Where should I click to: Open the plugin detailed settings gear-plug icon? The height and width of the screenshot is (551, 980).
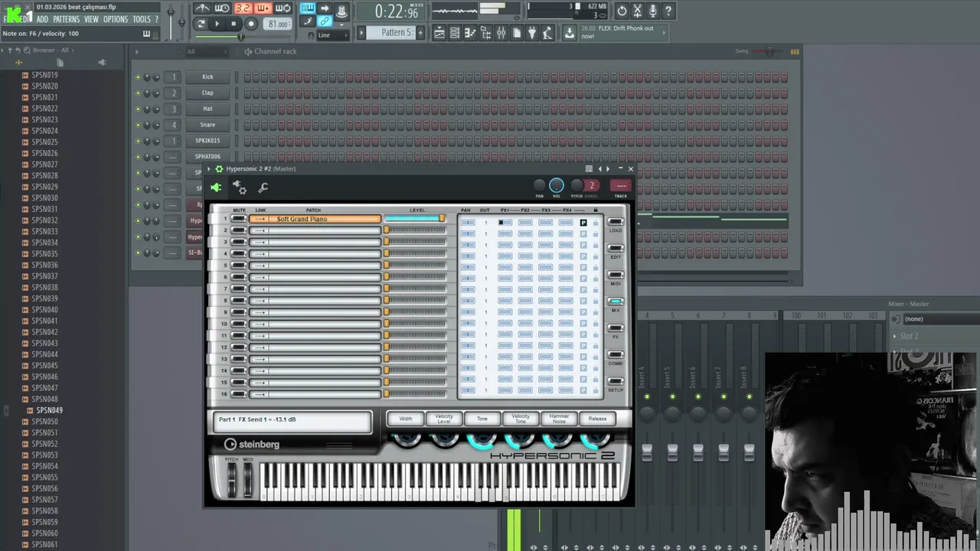pos(240,187)
